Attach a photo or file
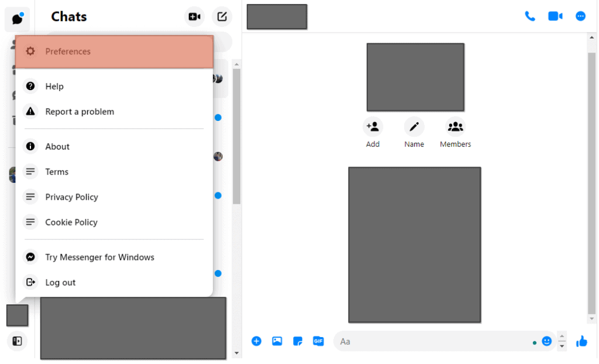Screen dimensions: 599x364 [277, 341]
